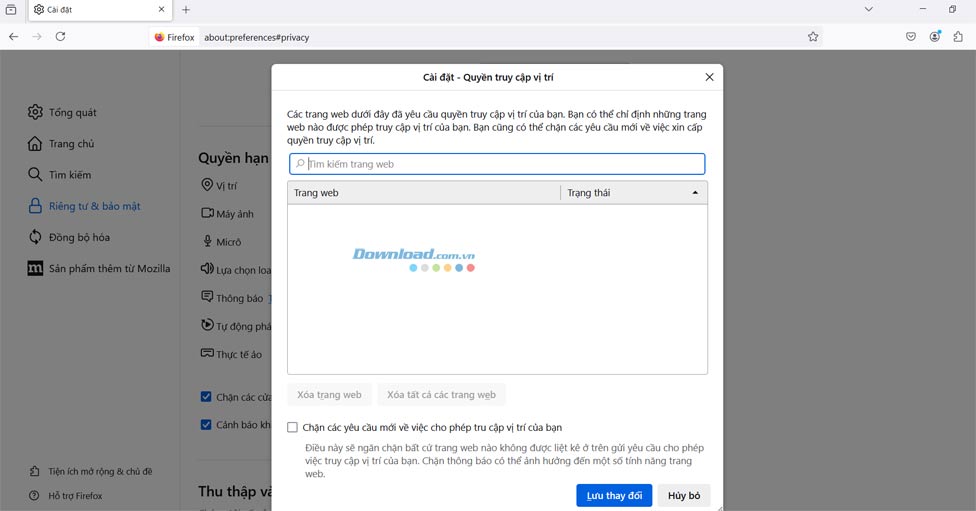Click the Lựa chọn loa speaker icon

pyautogui.click(x=207, y=269)
